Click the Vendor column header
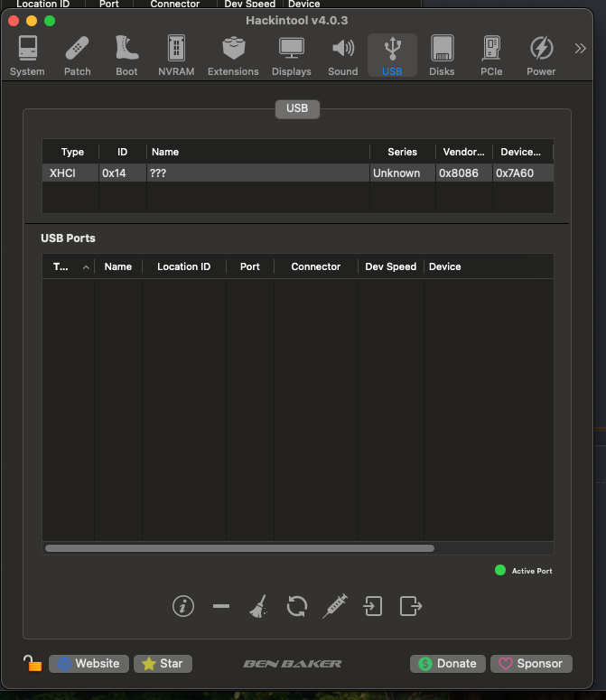606x700 pixels. pyautogui.click(x=463, y=152)
